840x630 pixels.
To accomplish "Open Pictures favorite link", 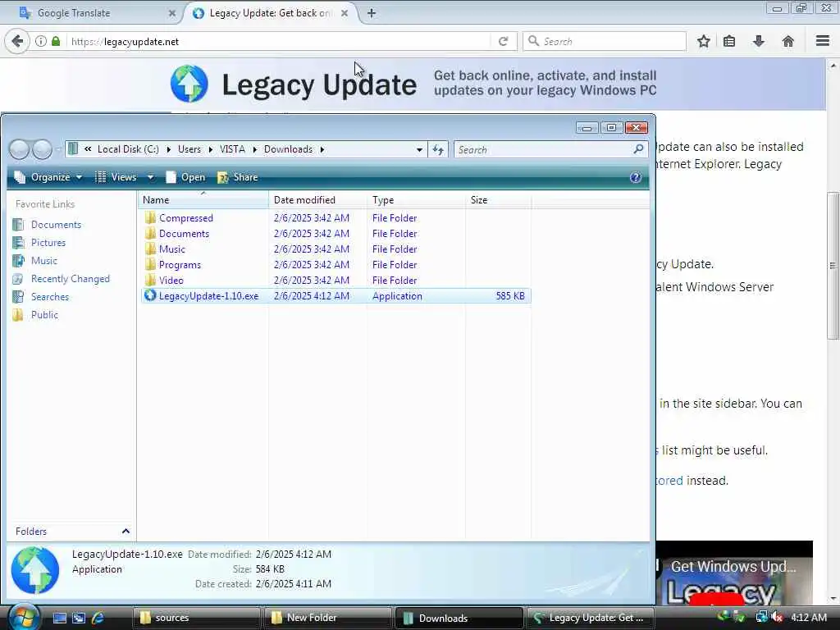I will click(x=48, y=243).
